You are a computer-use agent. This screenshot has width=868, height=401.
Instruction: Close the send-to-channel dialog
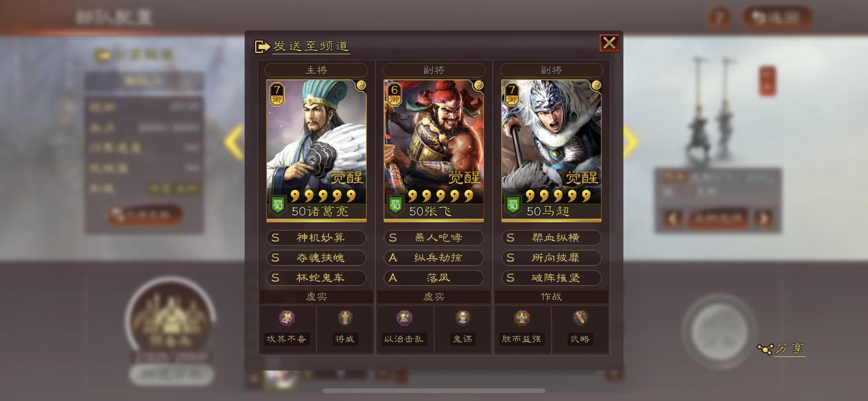click(x=609, y=43)
